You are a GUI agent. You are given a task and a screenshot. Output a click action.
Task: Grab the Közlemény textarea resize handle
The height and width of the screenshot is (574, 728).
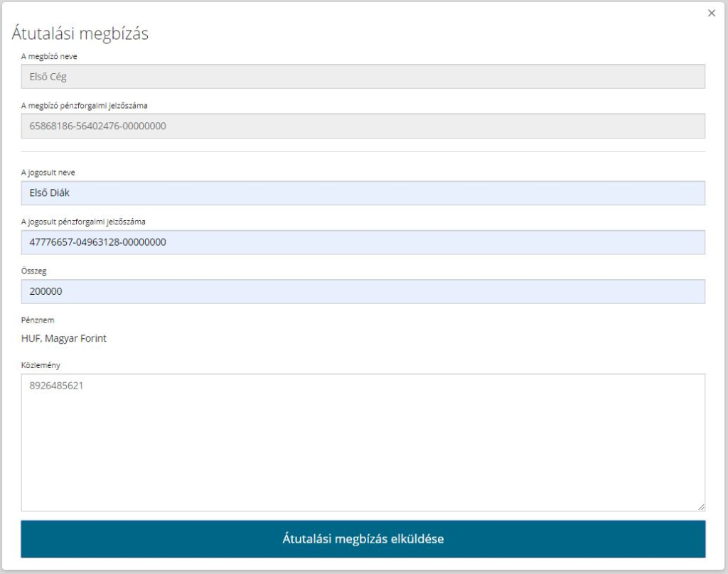(x=701, y=507)
